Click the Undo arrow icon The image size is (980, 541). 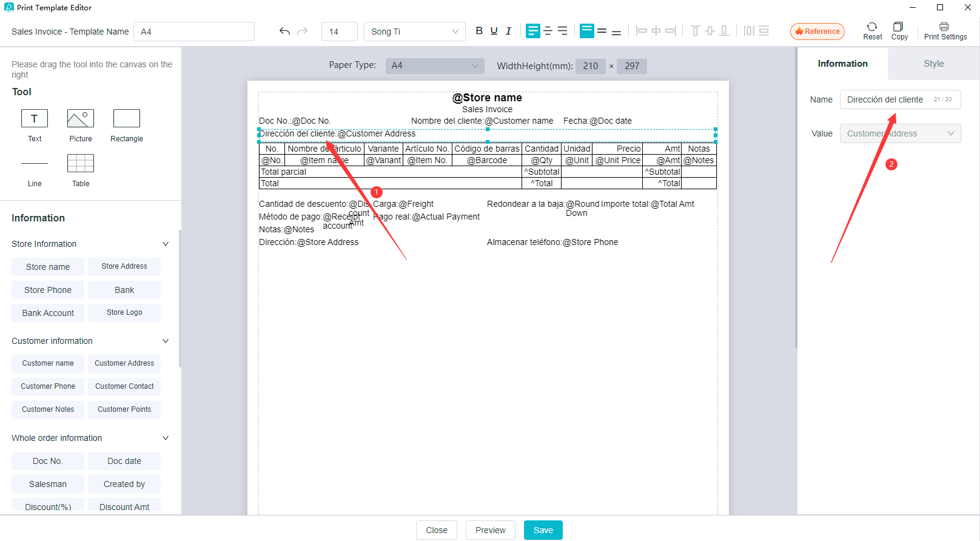coord(284,32)
